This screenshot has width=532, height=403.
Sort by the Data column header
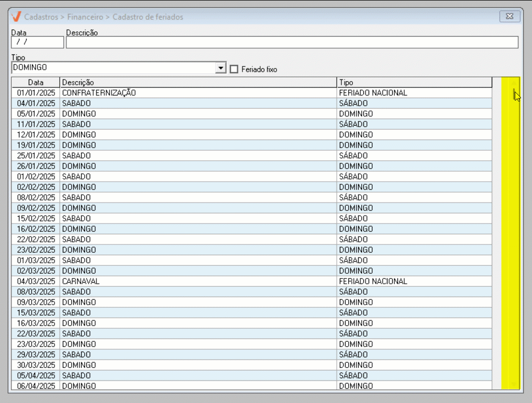tap(36, 82)
